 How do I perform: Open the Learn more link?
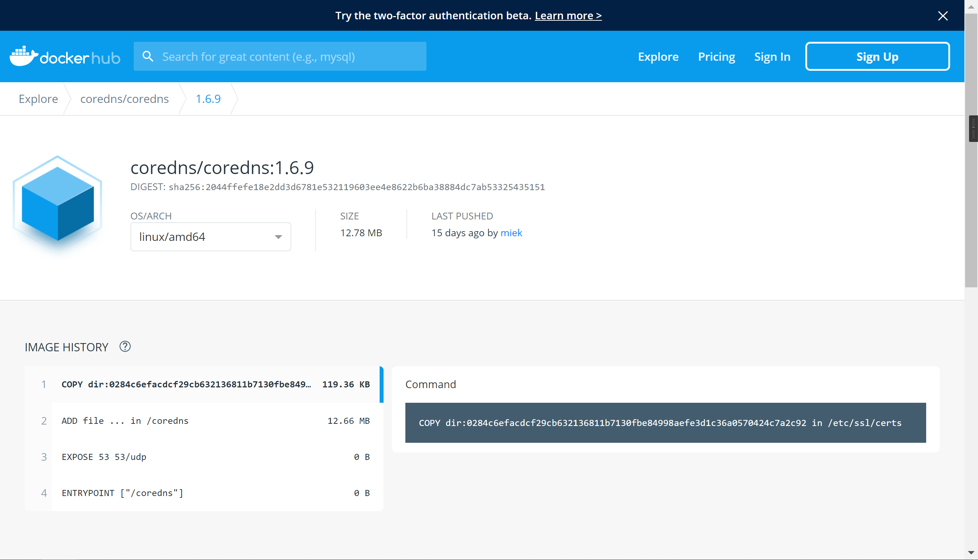pyautogui.click(x=568, y=15)
